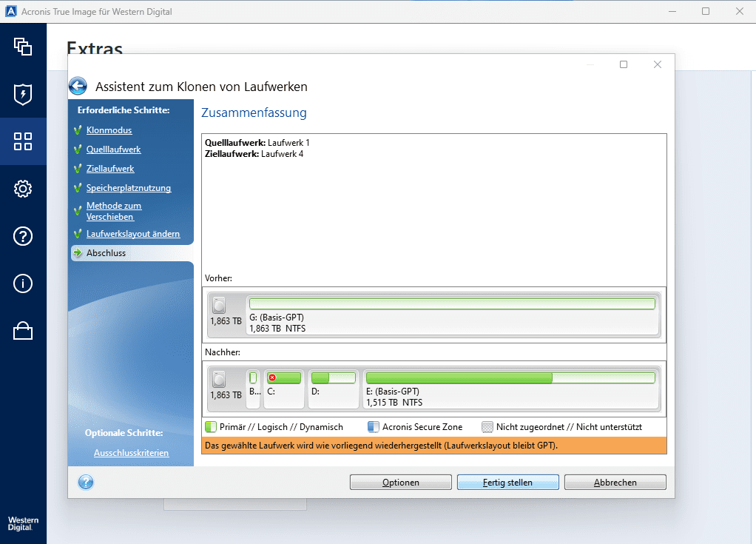Maximize the Acronis main window
Screen dimensions: 756x544
pyautogui.click(x=706, y=11)
